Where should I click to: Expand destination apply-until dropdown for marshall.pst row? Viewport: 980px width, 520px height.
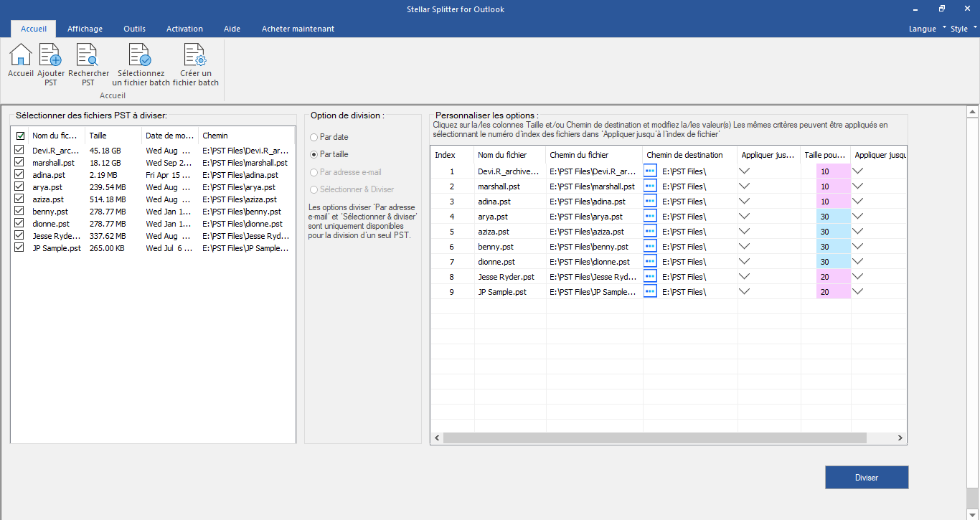tap(745, 186)
